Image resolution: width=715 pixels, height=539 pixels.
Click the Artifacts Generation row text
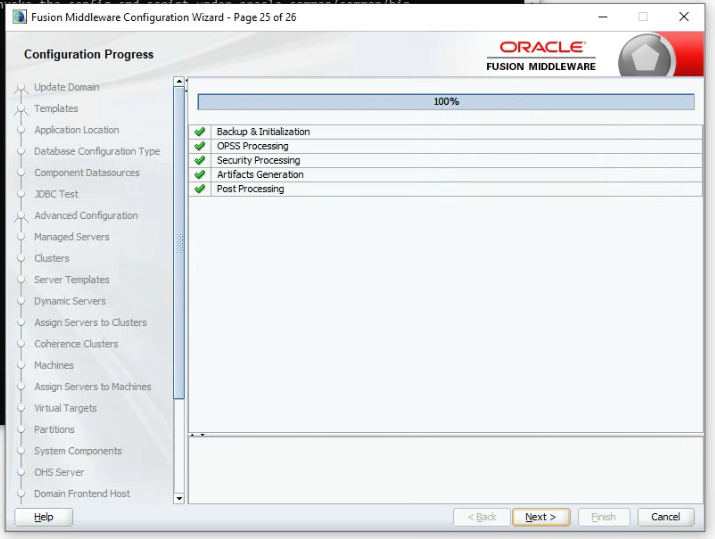click(x=260, y=175)
